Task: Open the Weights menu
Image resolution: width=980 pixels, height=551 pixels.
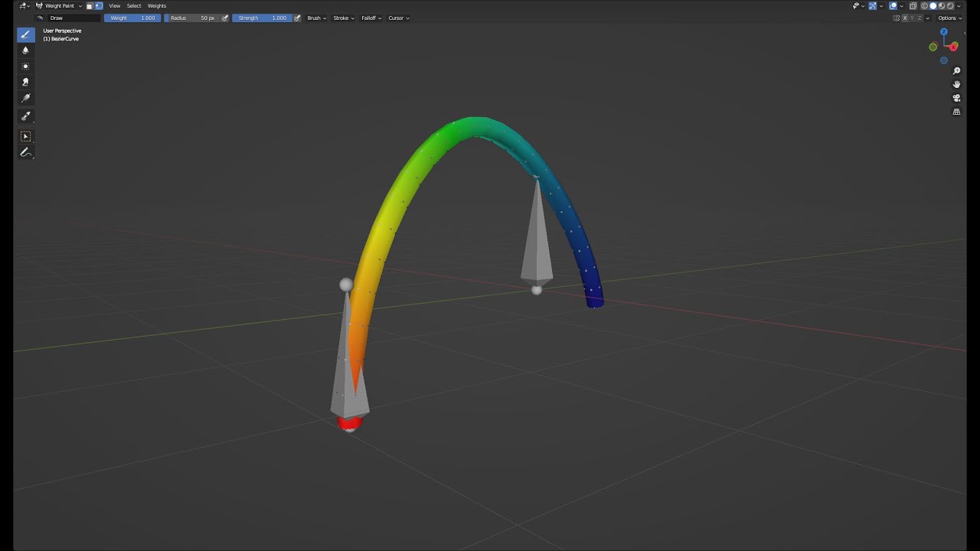Action: 157,6
